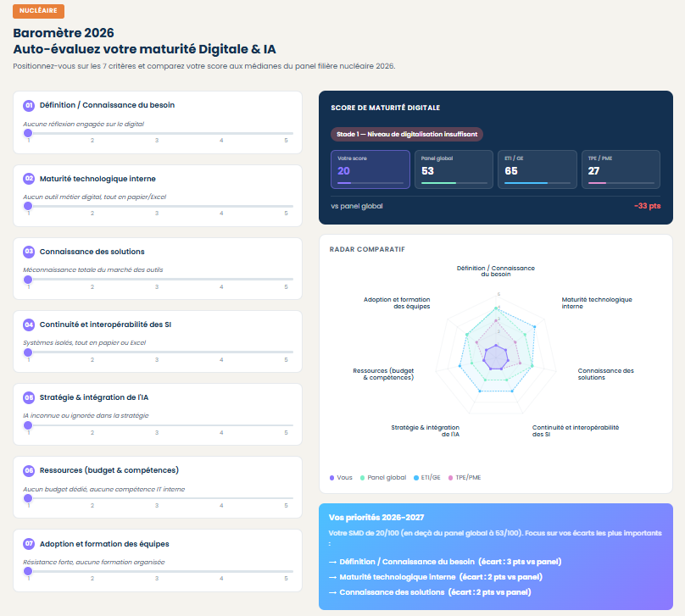Click the RADAR COMPARATIF heading
685x616 pixels.
tap(367, 249)
